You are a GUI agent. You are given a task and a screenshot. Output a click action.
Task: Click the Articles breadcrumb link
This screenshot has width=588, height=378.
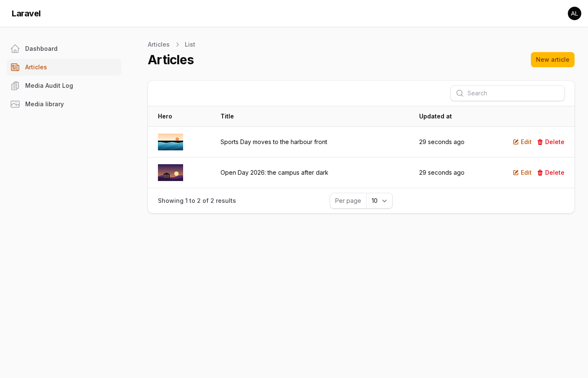pyautogui.click(x=159, y=45)
